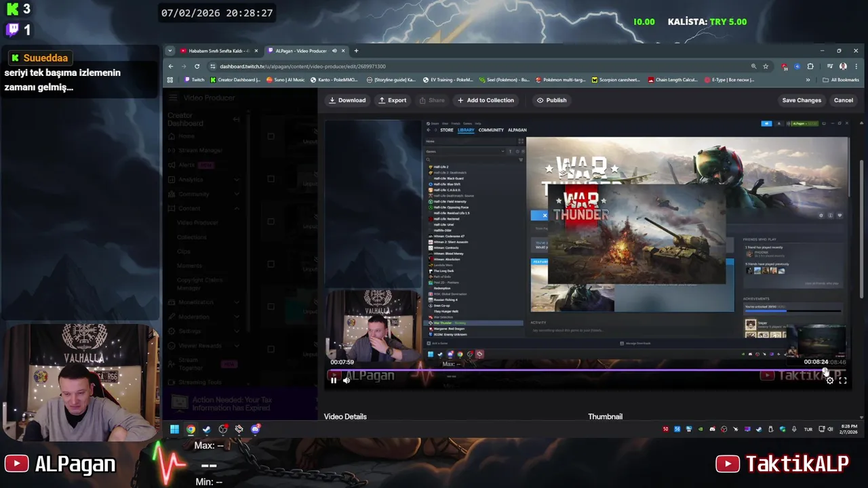Viewport: 868px width, 488px height.
Task: Open the Chrome tab search dropdown arrow
Action: [x=171, y=51]
